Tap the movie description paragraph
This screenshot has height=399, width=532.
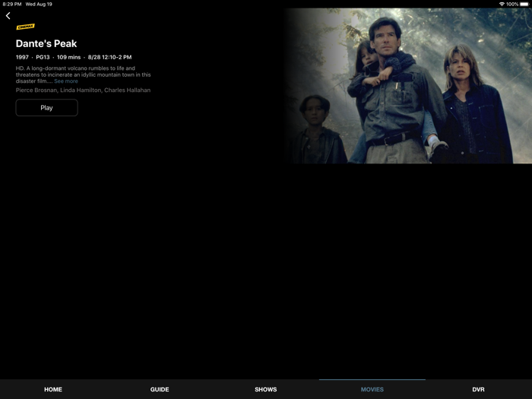[83, 74]
